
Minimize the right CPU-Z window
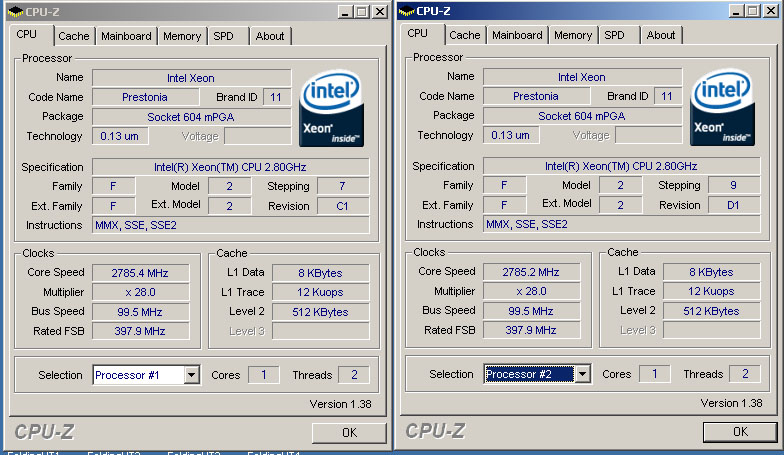tap(736, 10)
